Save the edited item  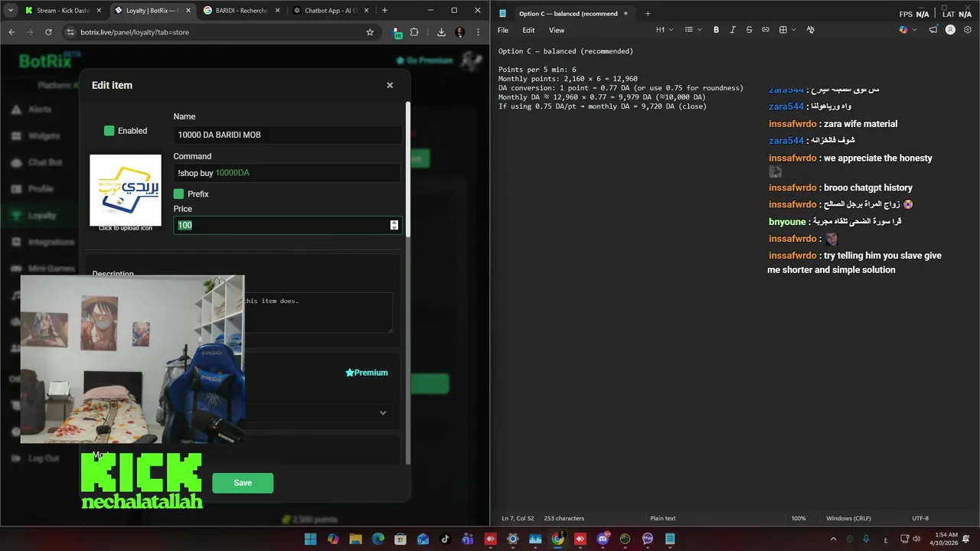[x=243, y=483]
